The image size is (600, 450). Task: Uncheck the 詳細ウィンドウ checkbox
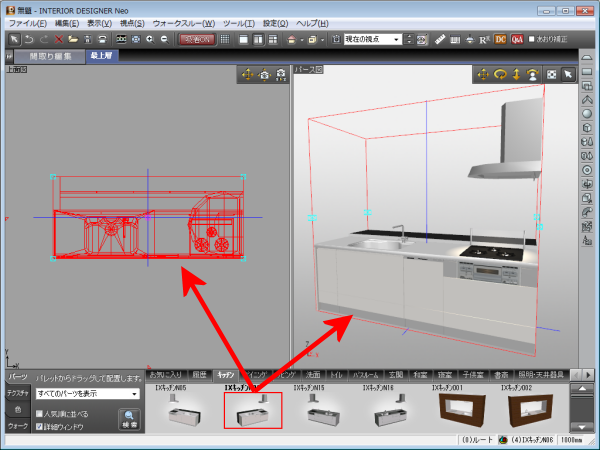[39, 426]
